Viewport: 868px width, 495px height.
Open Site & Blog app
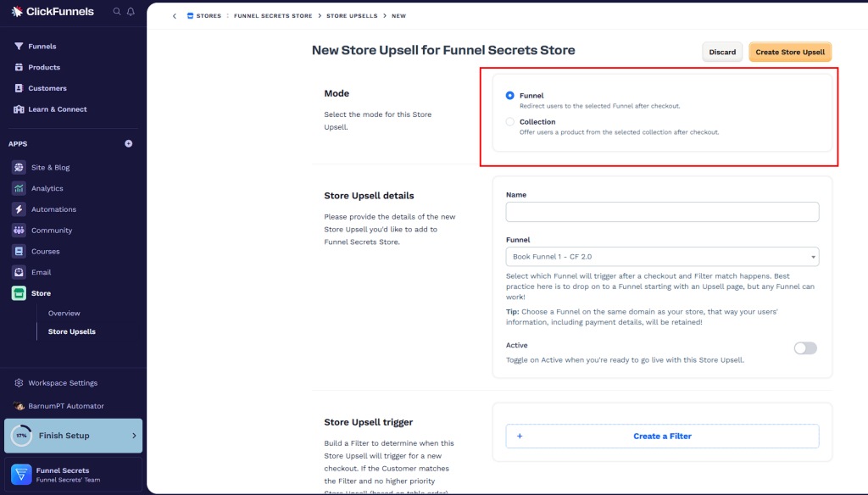[50, 168]
